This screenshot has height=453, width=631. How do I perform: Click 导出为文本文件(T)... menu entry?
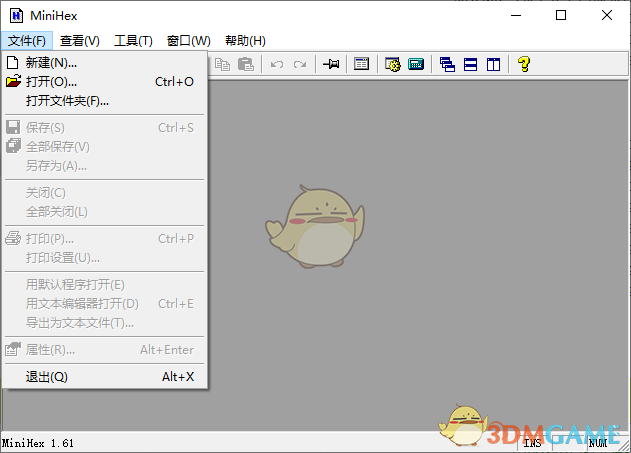click(105, 323)
